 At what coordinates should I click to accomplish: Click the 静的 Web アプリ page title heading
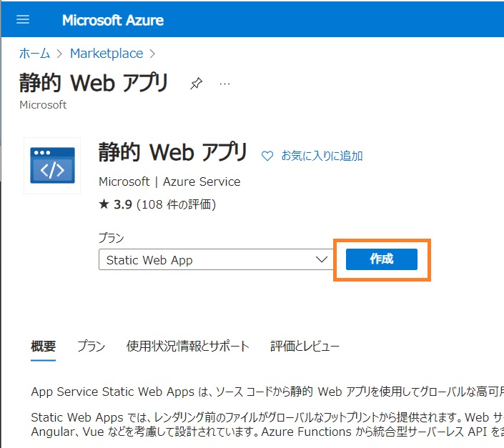pyautogui.click(x=94, y=83)
